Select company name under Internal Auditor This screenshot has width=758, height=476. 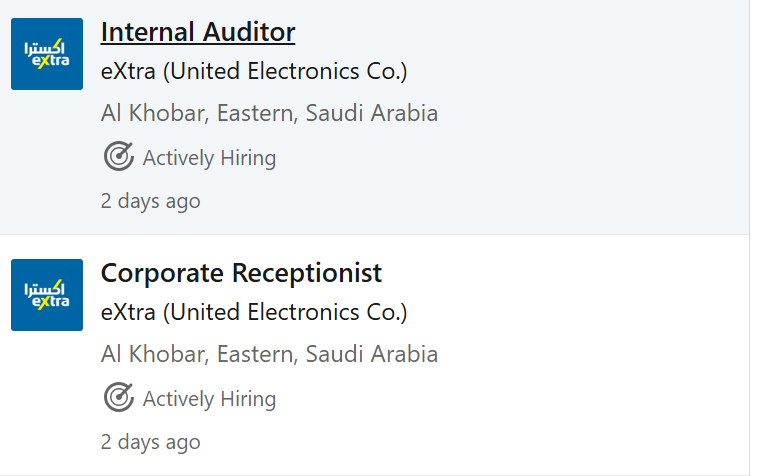click(x=254, y=72)
